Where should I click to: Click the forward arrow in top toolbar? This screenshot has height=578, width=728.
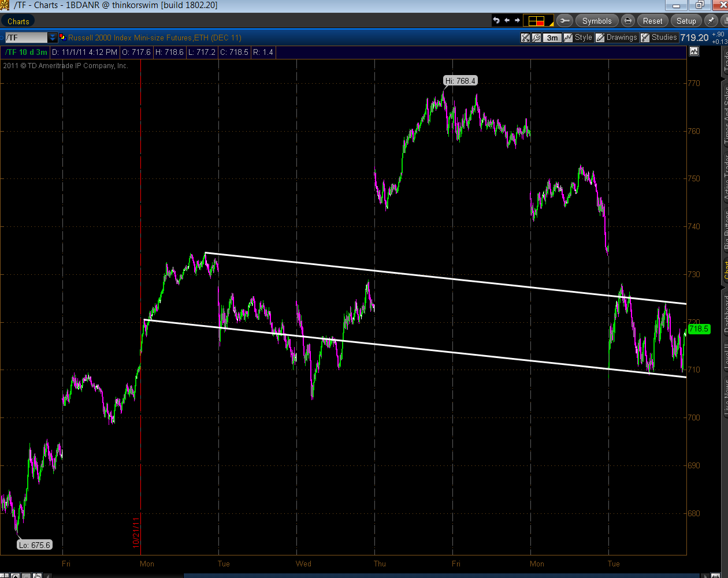click(517, 20)
